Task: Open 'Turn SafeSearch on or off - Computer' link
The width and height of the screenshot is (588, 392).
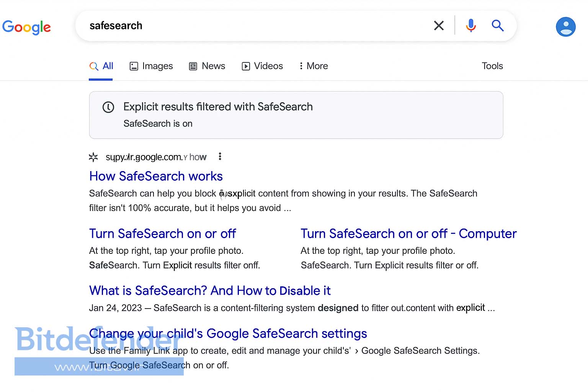Action: [408, 234]
